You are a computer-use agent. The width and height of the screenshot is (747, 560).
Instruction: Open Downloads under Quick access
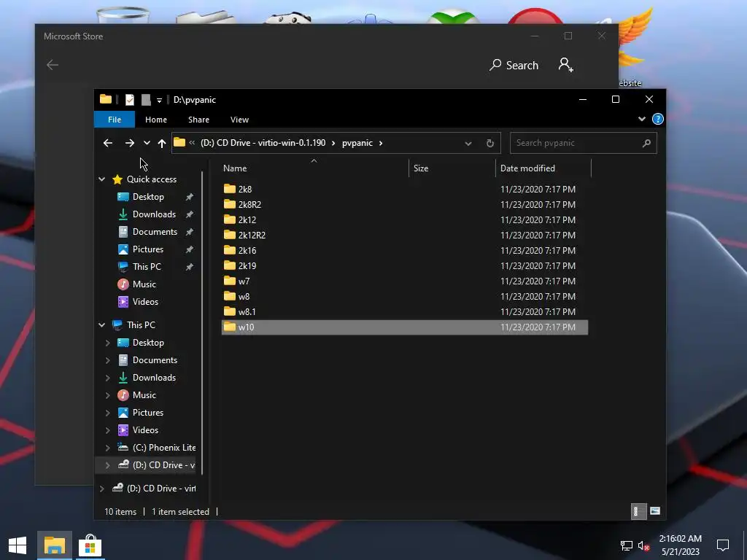[154, 214]
